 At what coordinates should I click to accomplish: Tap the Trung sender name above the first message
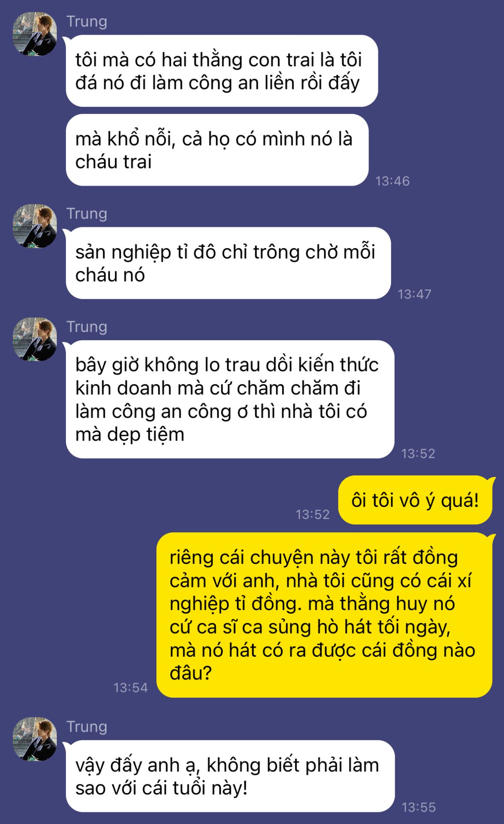click(87, 21)
